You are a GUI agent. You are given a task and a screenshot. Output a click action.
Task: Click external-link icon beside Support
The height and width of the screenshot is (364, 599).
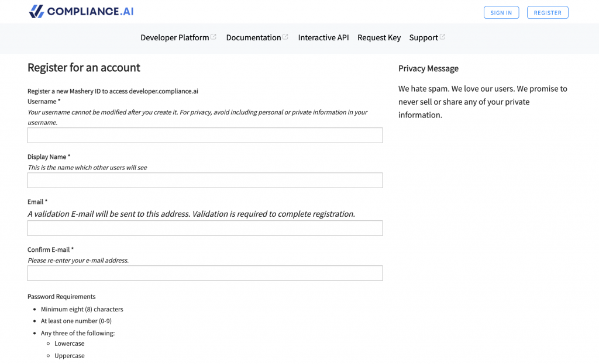443,37
